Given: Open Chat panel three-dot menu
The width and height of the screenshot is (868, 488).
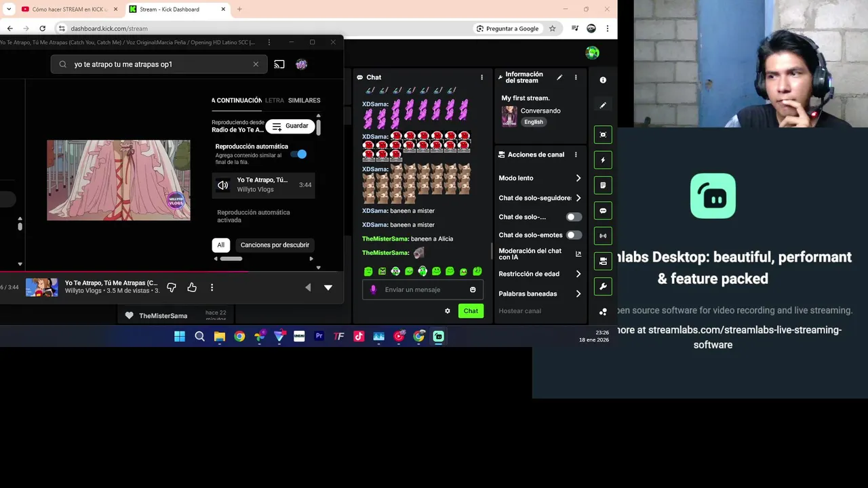Looking at the screenshot, I should point(482,77).
